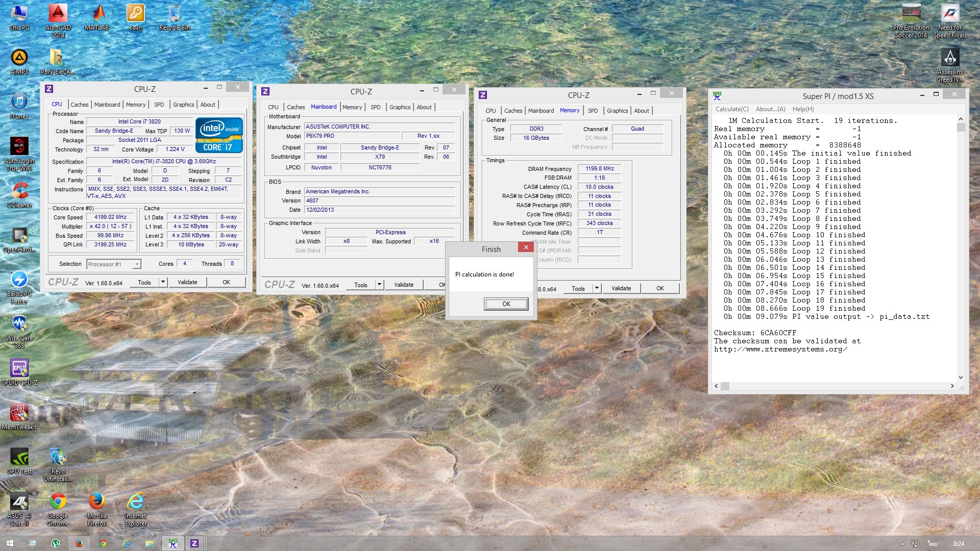Expand Tools arrow in the Memory window
The image size is (980, 551).
[x=597, y=288]
